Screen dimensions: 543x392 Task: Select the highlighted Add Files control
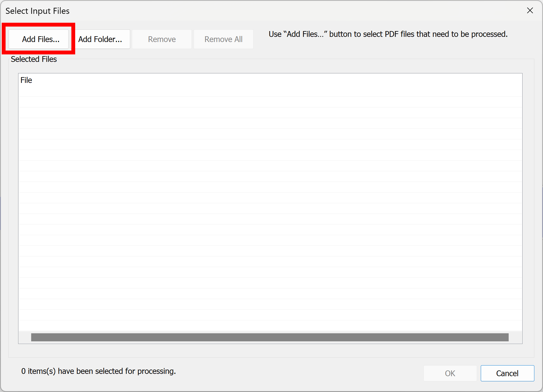[39, 39]
